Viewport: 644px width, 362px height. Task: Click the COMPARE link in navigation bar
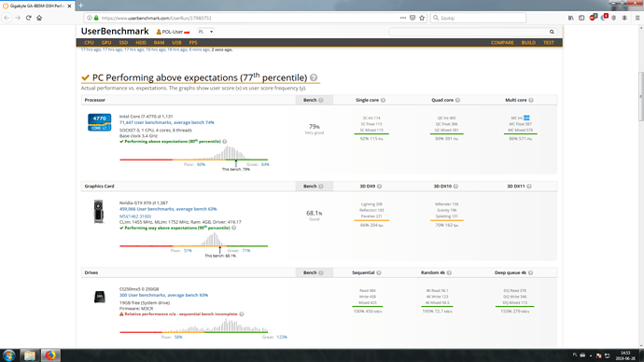coord(502,43)
